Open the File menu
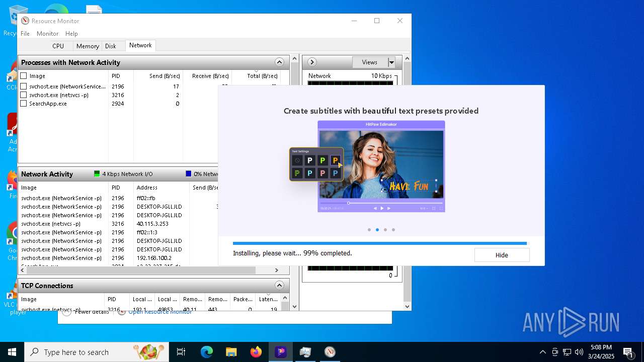The width and height of the screenshot is (644, 362). point(25,33)
